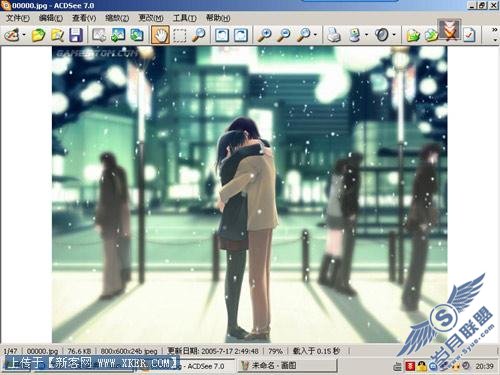Zoom in with the plus magnifier

coord(264,35)
